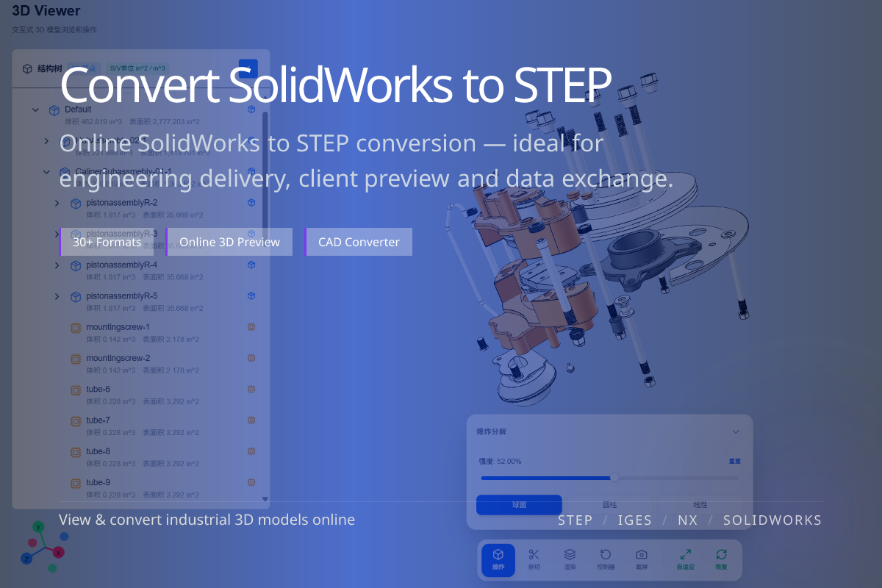882x588 pixels.
Task: Select 圆柱 cylindrical explode mode
Action: click(x=609, y=505)
